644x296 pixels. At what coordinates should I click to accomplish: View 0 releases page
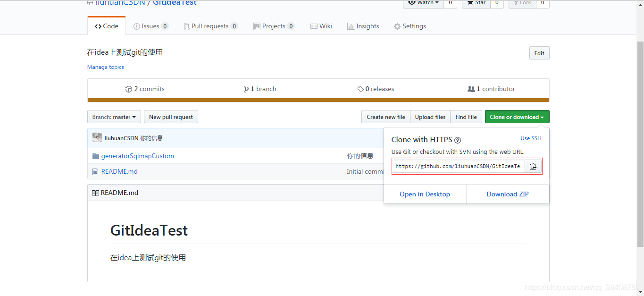tap(376, 89)
